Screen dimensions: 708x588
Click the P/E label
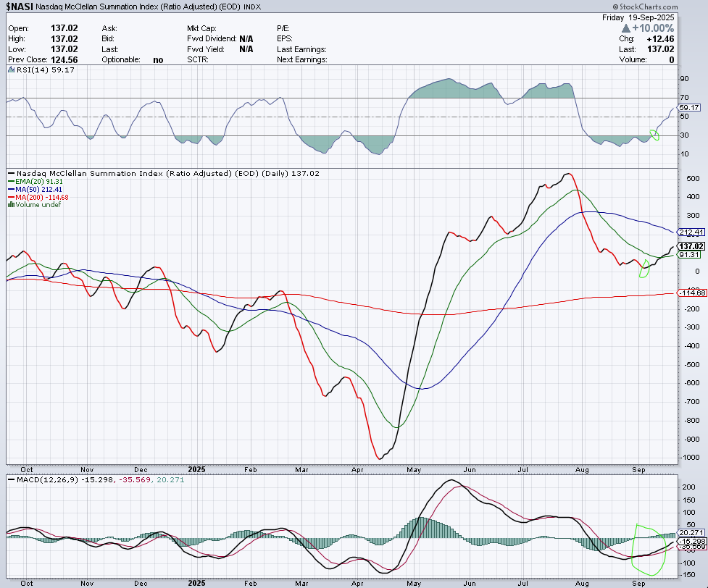283,28
